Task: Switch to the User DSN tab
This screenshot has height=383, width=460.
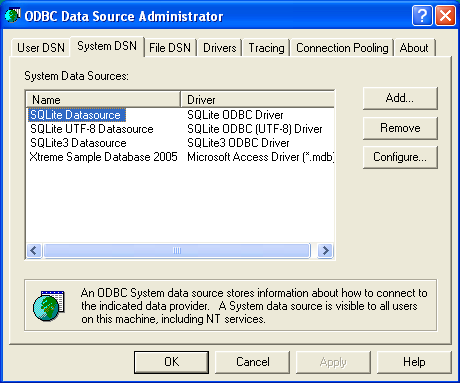Action: [x=41, y=48]
